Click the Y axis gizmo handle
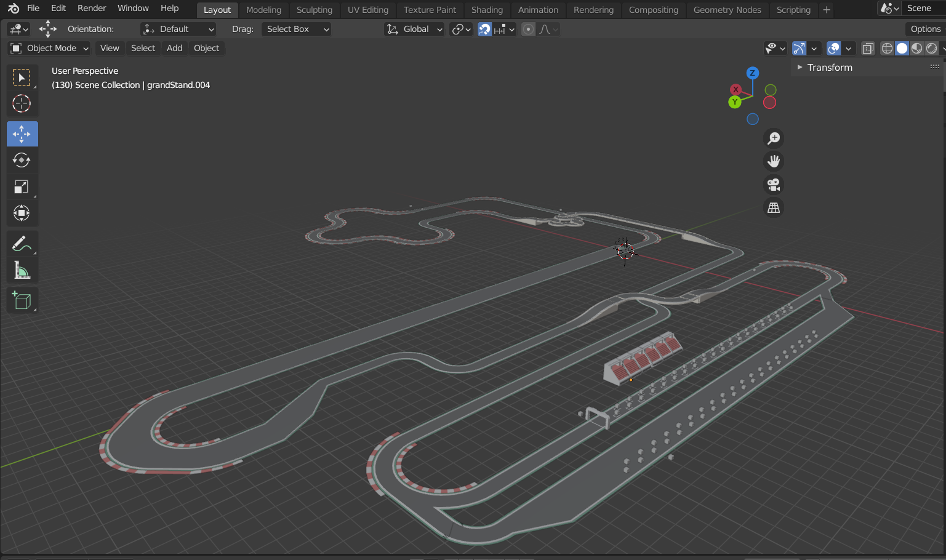946x560 pixels. point(734,102)
